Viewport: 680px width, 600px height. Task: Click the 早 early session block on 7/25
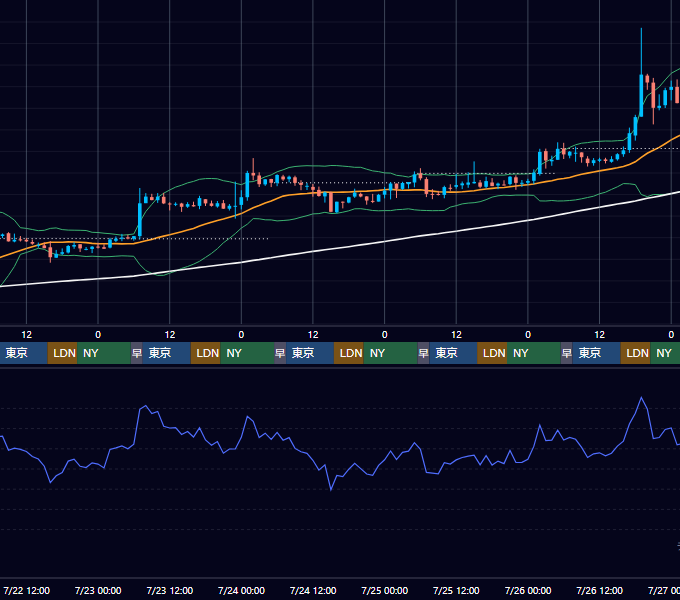423,353
